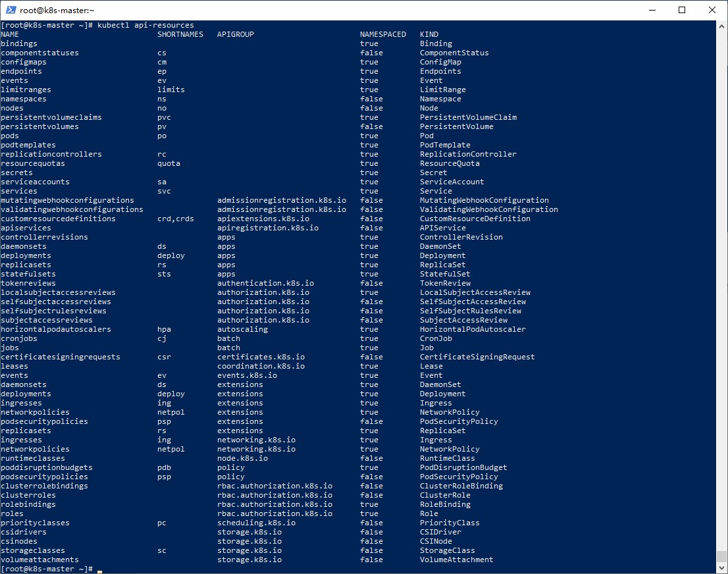728x574 pixels.
Task: Click the vertical scrollbar thumb
Action: [x=721, y=556]
